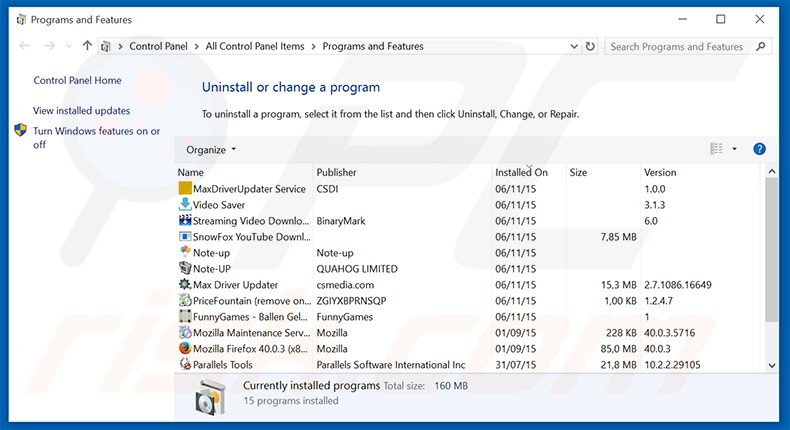Click the FunnyGames Ballen Gel icon
The width and height of the screenshot is (790, 430).
click(185, 317)
